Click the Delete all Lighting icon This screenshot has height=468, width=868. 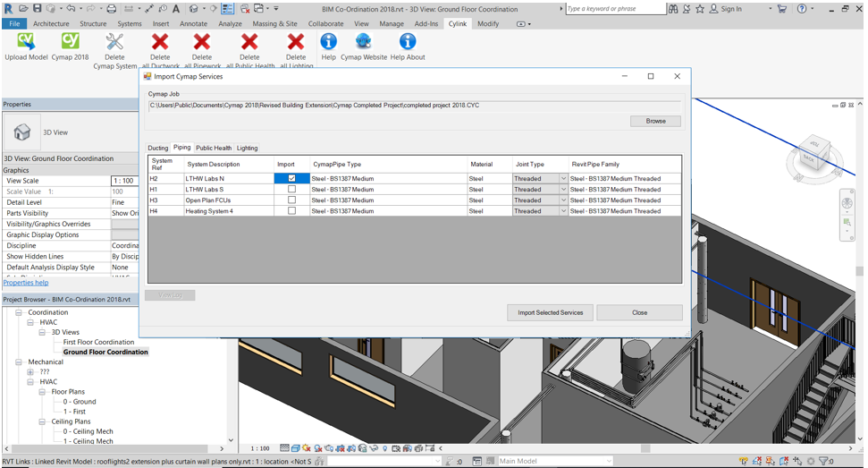[x=296, y=41]
